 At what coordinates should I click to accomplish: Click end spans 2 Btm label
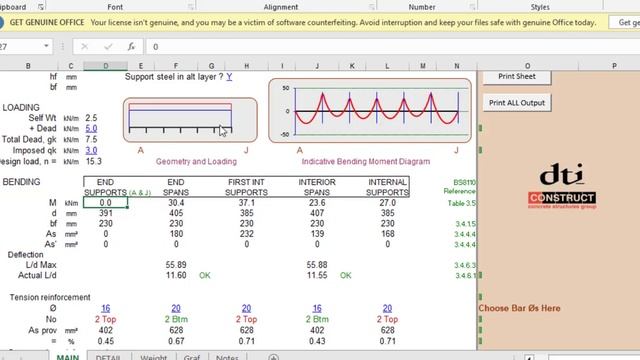point(176,319)
